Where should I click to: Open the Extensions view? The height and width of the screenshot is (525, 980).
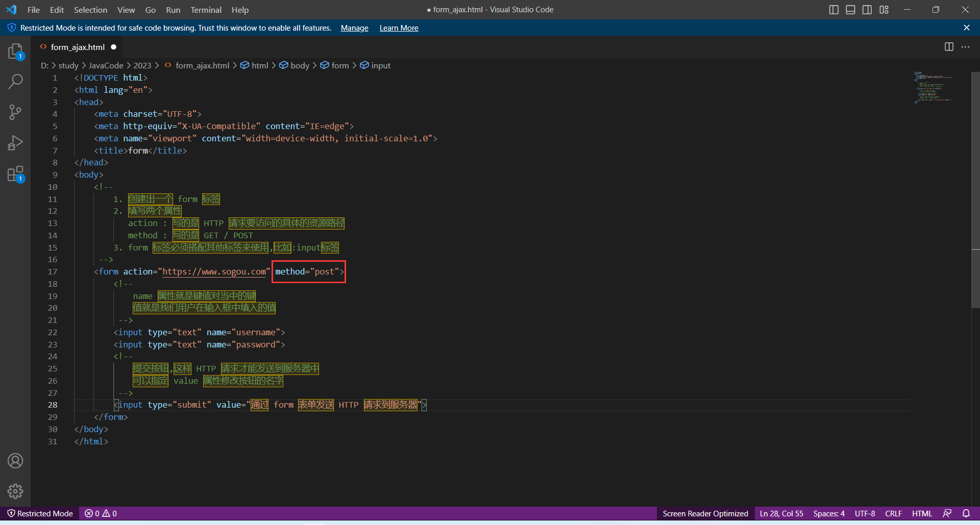point(15,174)
